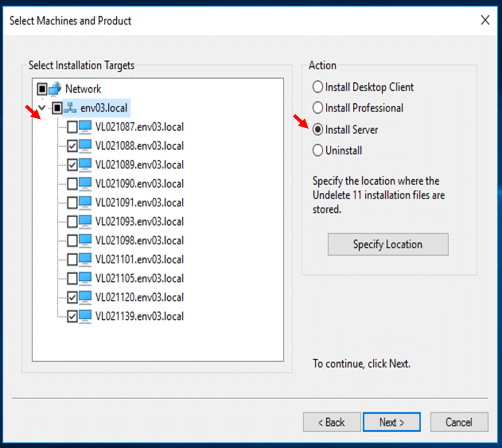Choose the Uninstall action

coord(318,150)
